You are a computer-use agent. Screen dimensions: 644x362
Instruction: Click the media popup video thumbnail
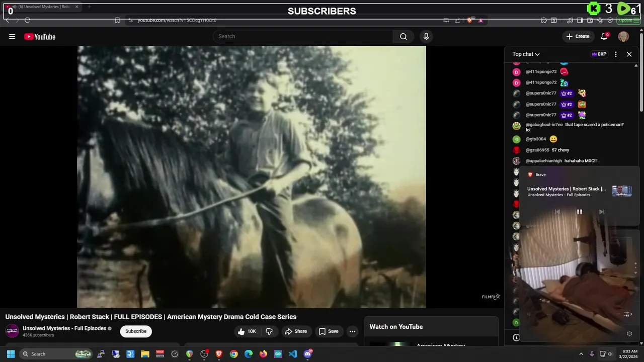pyautogui.click(x=621, y=191)
